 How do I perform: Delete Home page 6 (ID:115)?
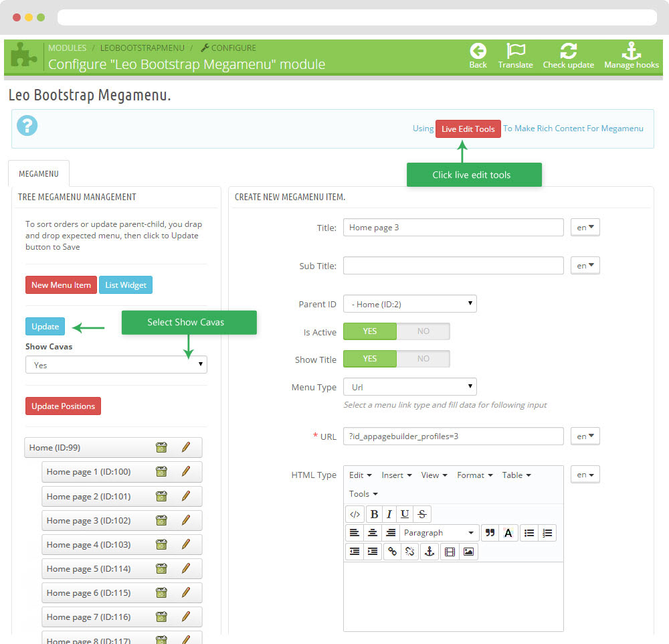pyautogui.click(x=161, y=592)
